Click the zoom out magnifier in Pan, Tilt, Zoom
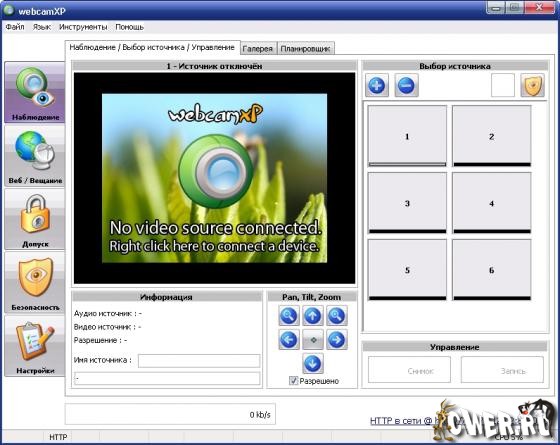 pyautogui.click(x=289, y=316)
